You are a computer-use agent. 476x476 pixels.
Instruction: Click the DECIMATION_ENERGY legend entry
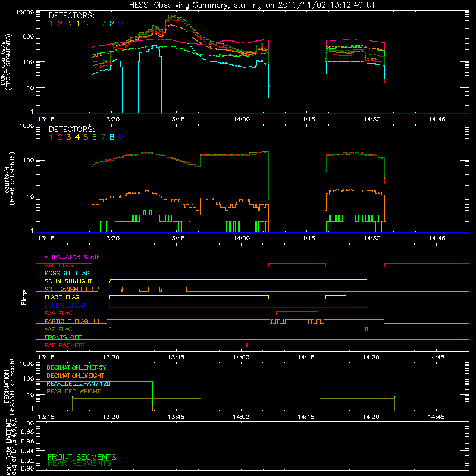tap(76, 368)
